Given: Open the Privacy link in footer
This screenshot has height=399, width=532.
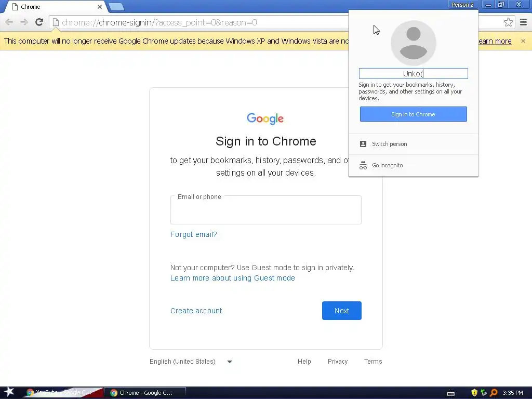Looking at the screenshot, I should (x=338, y=362).
